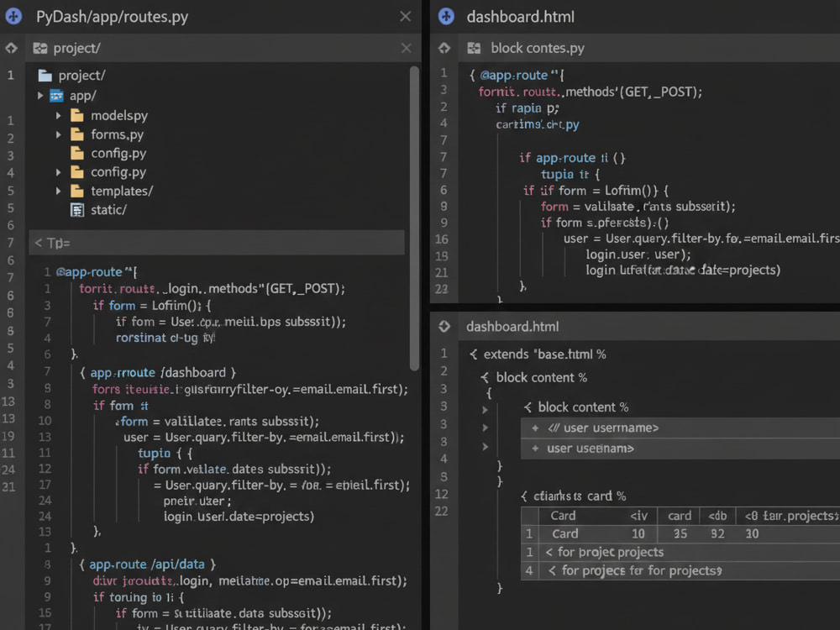Click '{ app-rmoute /dashboard }' line
The width and height of the screenshot is (840, 630).
coord(158,372)
